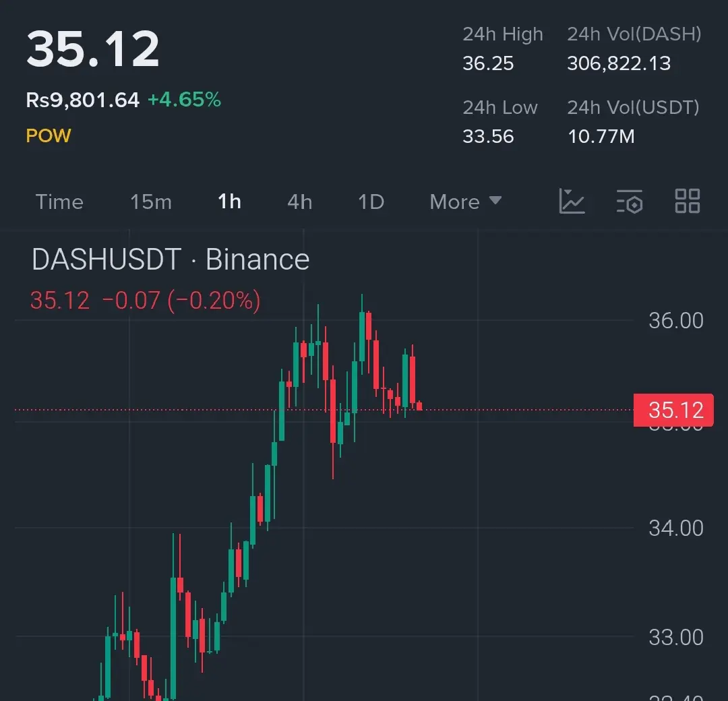The image size is (728, 701).
Task: Tap the 24h High value 36.25
Action: tap(488, 63)
